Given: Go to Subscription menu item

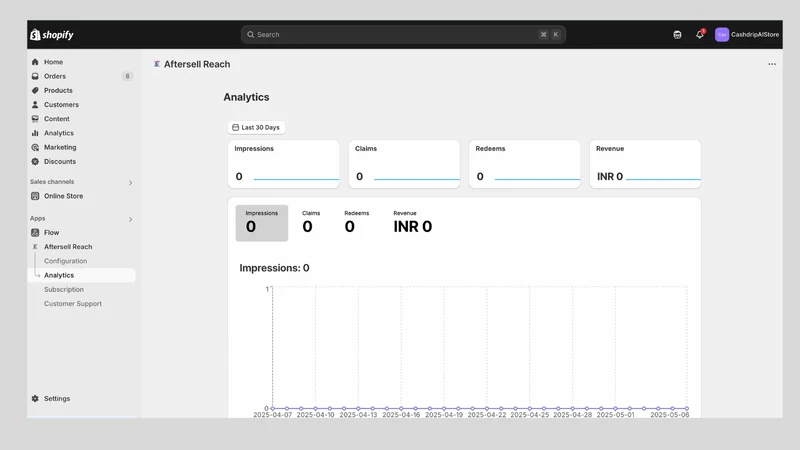Looking at the screenshot, I should point(64,289).
